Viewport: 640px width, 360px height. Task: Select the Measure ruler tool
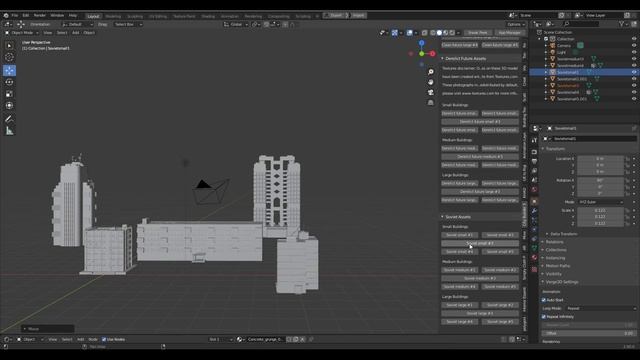click(9, 131)
